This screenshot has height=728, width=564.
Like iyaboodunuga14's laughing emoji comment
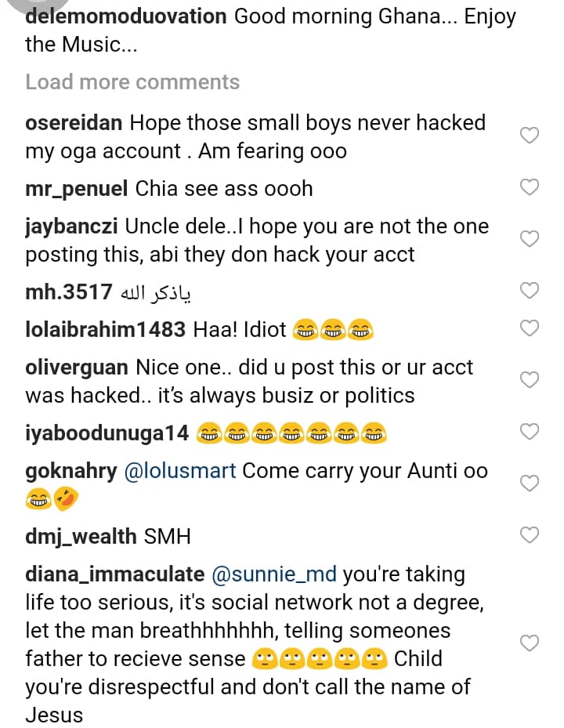tap(530, 432)
